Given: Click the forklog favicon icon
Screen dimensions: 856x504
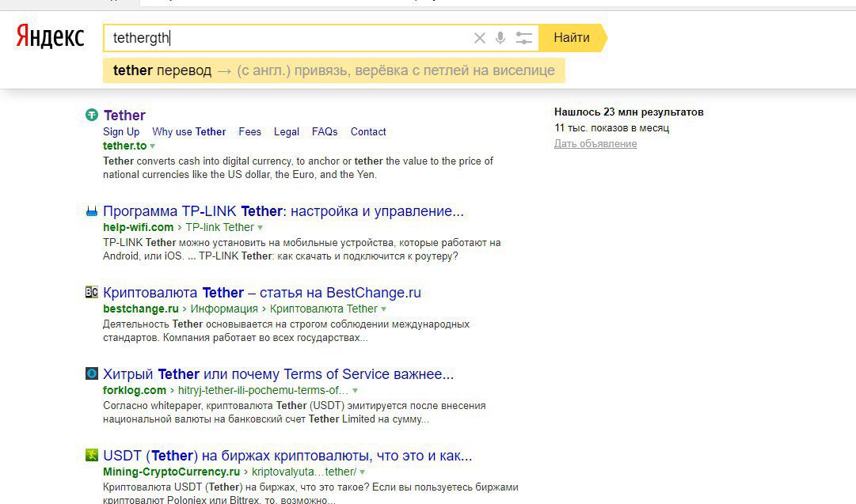Looking at the screenshot, I should tap(92, 373).
